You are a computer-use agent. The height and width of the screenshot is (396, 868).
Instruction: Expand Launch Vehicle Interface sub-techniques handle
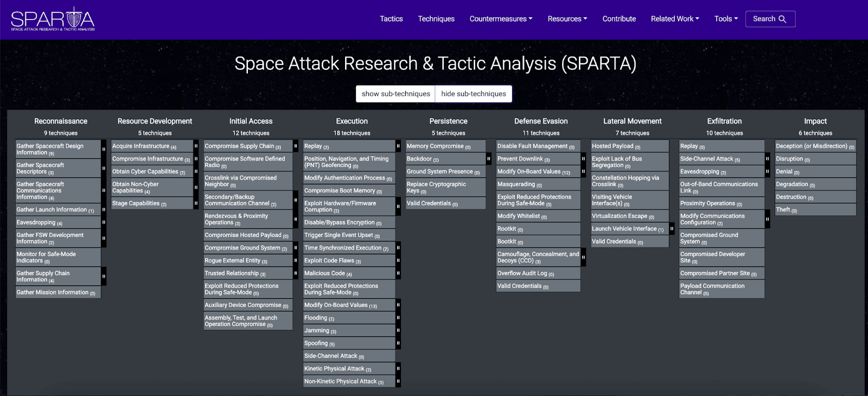click(x=672, y=228)
